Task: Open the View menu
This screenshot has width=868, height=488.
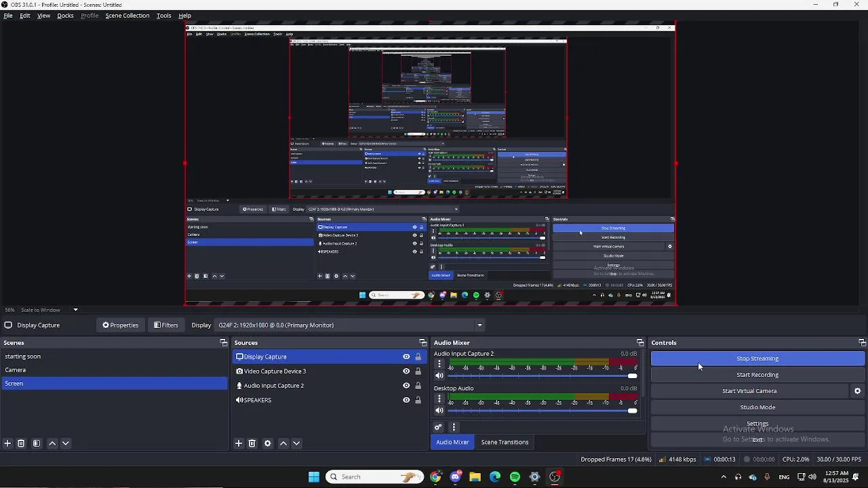Action: click(43, 16)
